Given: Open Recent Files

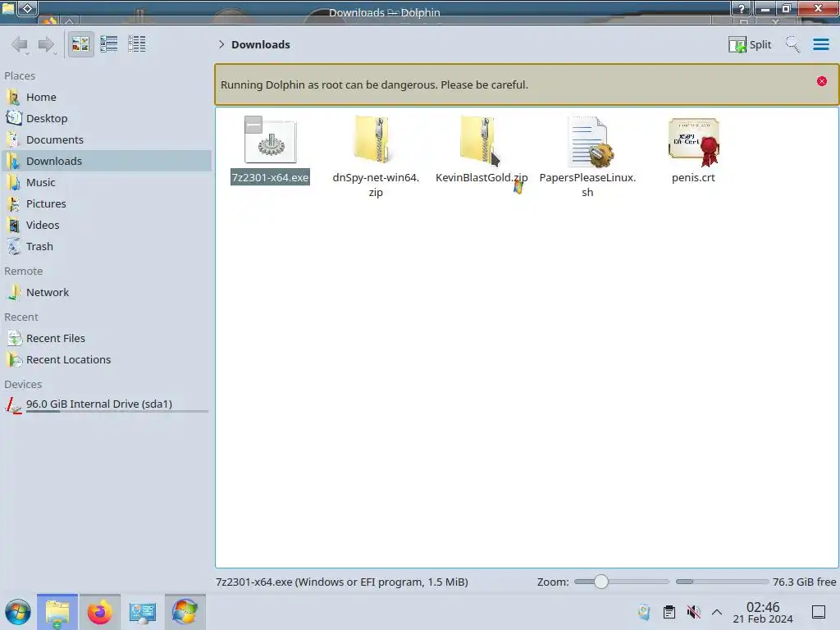Looking at the screenshot, I should click(x=107, y=339).
